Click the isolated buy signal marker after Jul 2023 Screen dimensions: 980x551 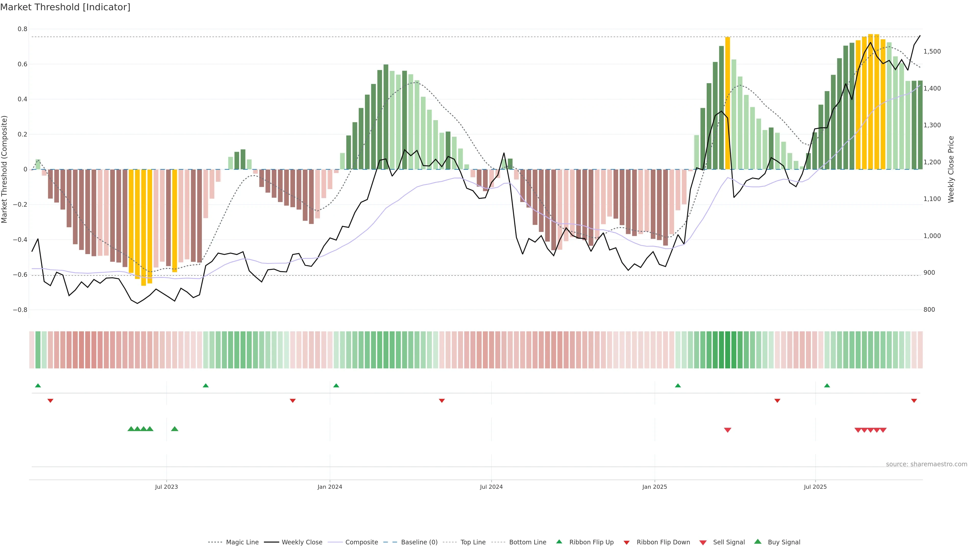pos(175,429)
